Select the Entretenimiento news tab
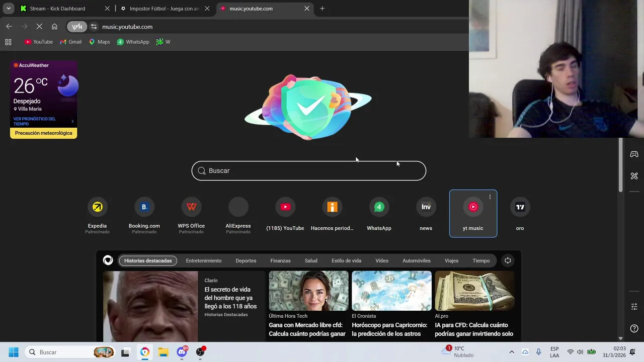This screenshot has height=362, width=644. [204, 260]
